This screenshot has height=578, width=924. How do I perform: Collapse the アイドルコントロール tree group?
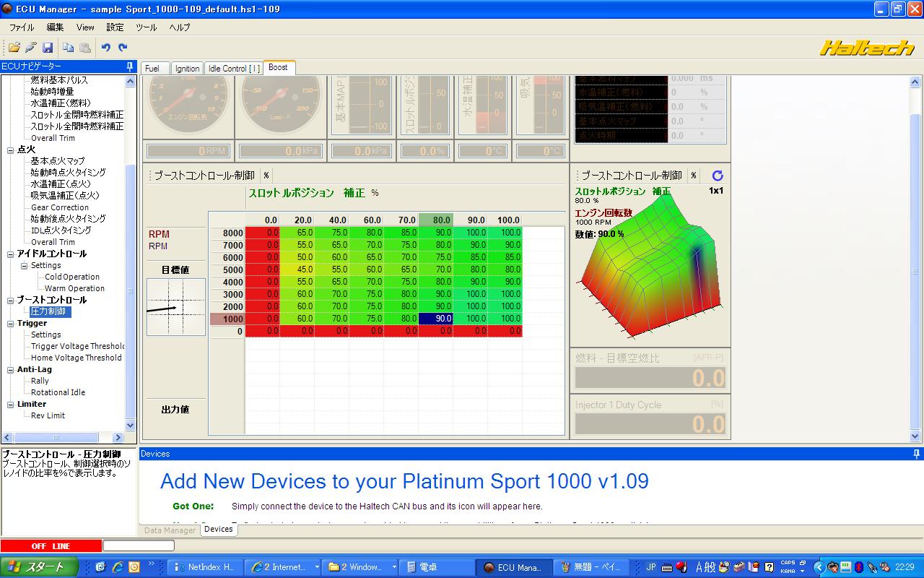click(x=11, y=254)
